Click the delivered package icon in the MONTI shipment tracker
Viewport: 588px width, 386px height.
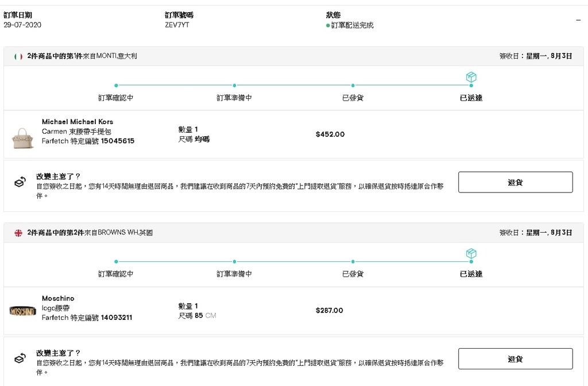[x=471, y=78]
